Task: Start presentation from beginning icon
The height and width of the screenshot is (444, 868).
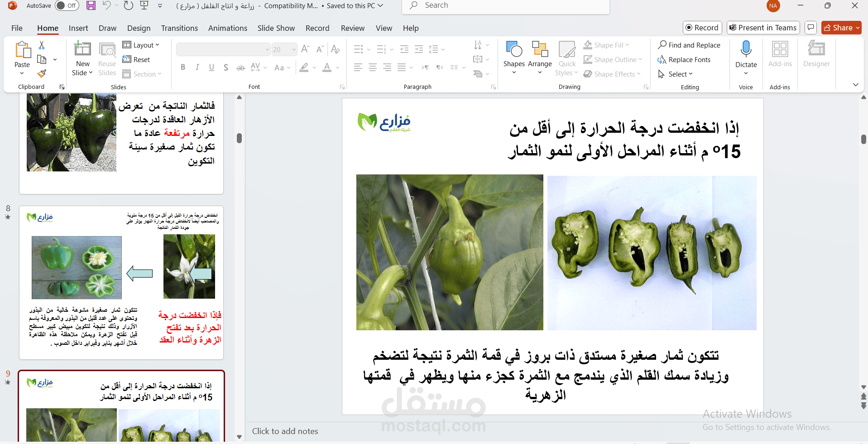Action: [144, 6]
